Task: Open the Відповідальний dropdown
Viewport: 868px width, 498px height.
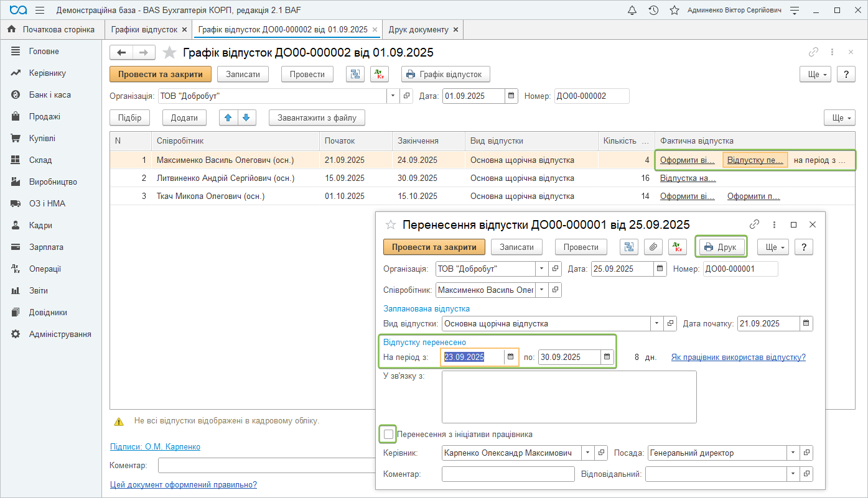Action: point(793,474)
